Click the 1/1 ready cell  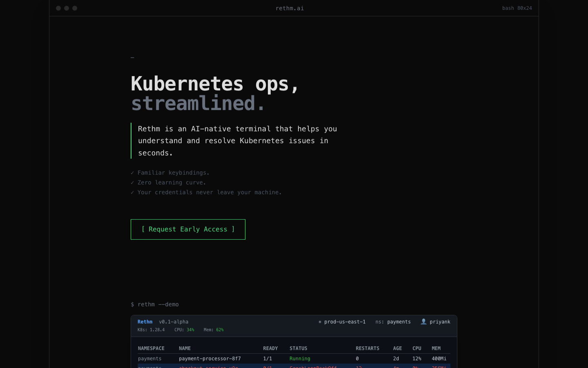click(x=267, y=359)
